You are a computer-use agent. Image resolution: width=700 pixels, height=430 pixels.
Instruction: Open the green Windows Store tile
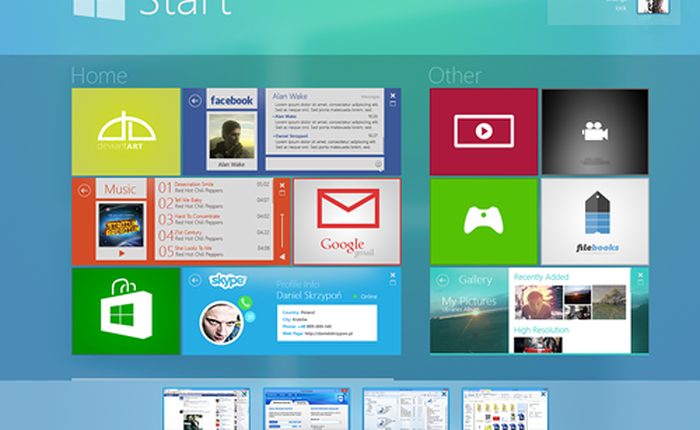126,311
